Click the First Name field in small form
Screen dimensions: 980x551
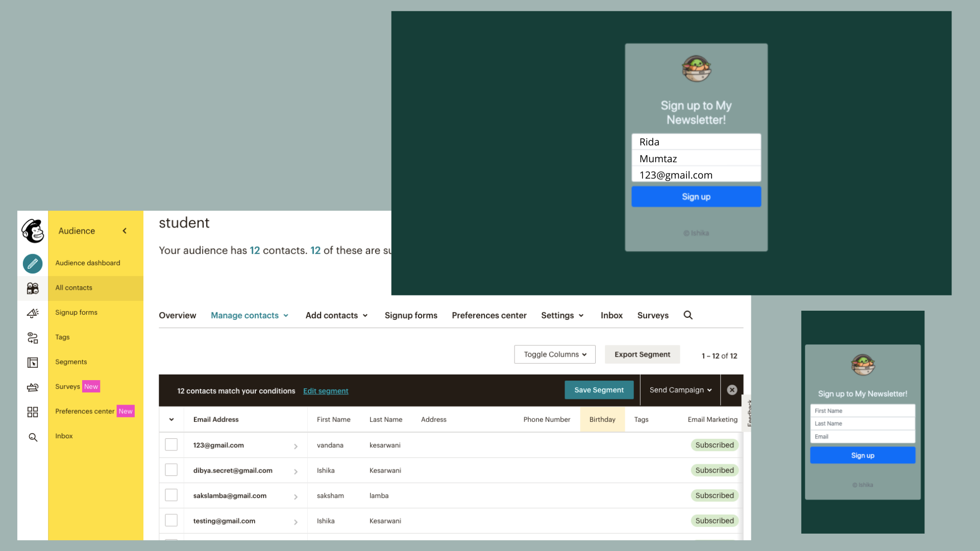point(863,411)
